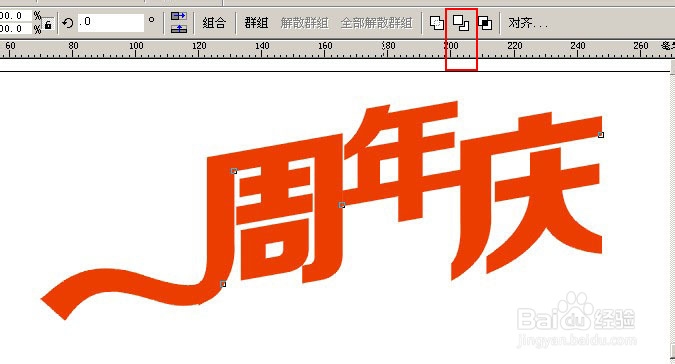Click the upper scale percentage field

(16, 16)
